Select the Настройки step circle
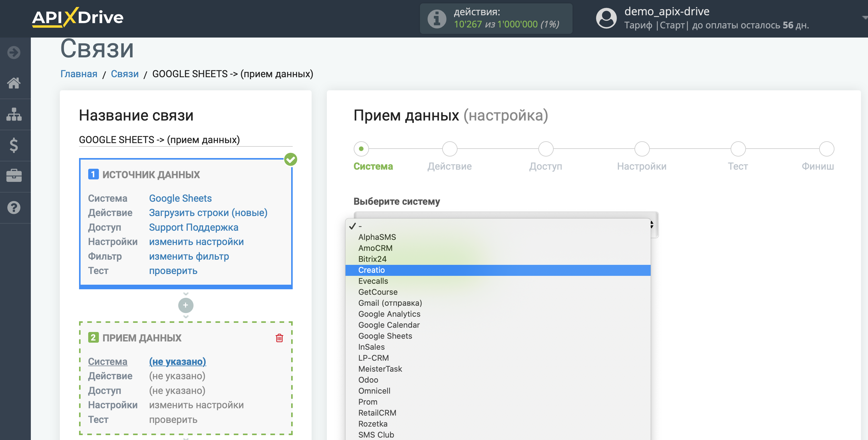Viewport: 868px width, 440px height. [642, 149]
